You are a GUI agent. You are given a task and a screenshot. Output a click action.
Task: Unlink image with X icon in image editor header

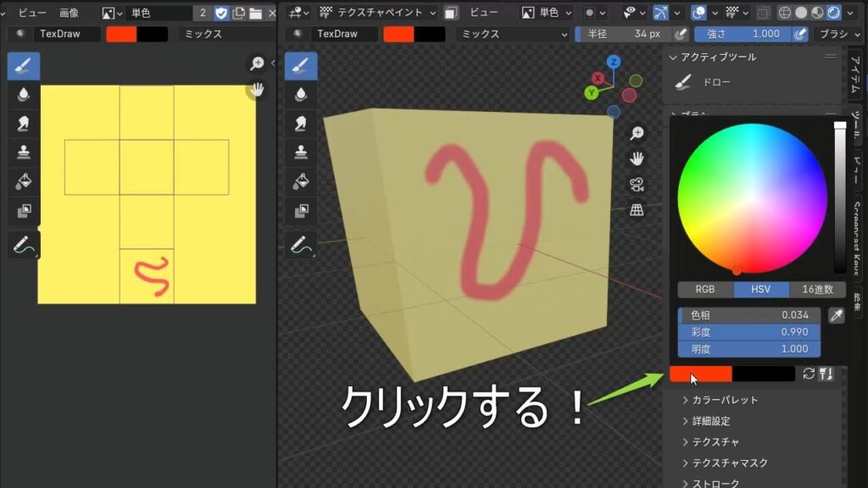272,13
